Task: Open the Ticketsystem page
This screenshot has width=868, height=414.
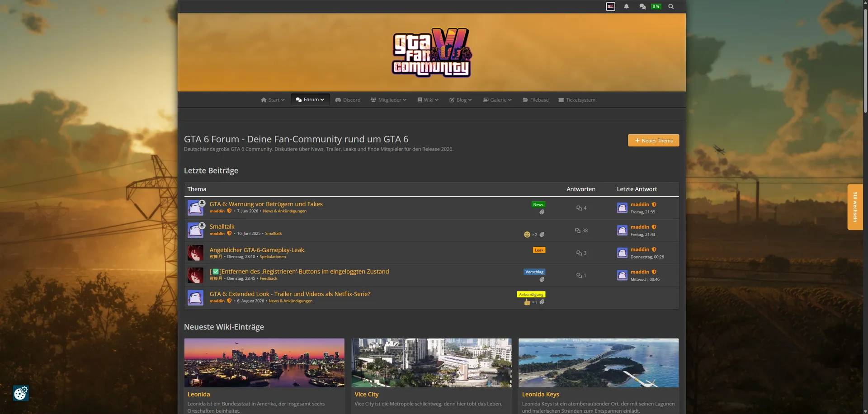Action: pos(577,100)
